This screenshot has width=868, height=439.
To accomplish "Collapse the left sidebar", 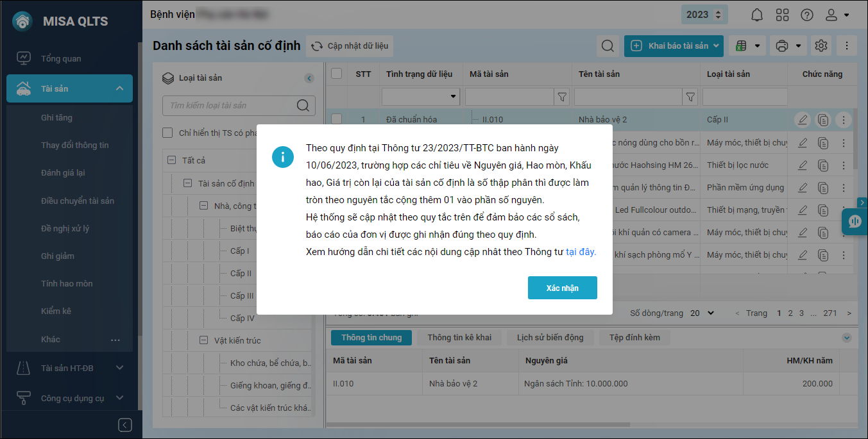I will pos(125,425).
